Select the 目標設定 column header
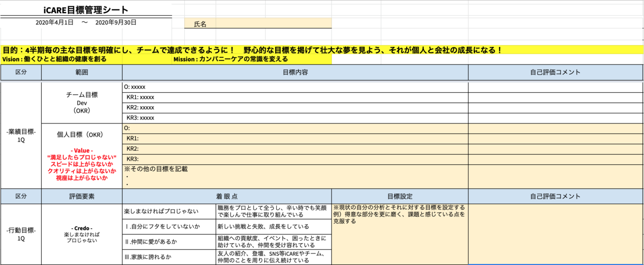Viewport: 644px width, 265px height. (400, 196)
